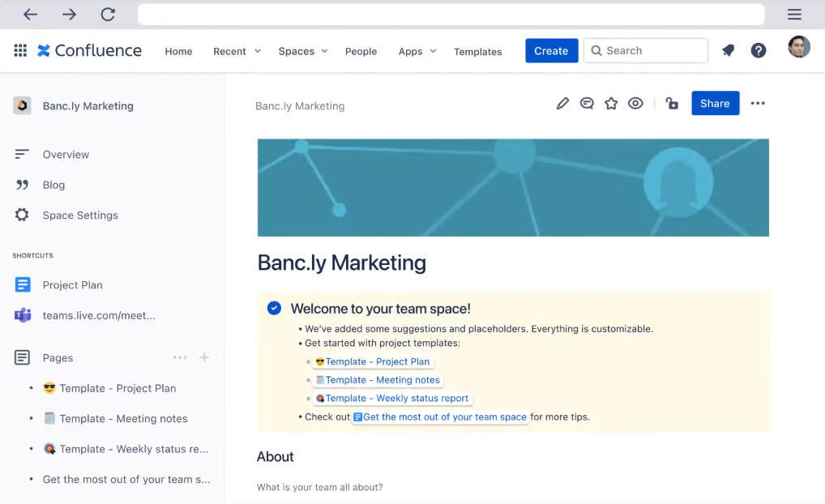Open the Template - Weekly status report link
Image resolution: width=825 pixels, height=504 pixels.
[392, 398]
